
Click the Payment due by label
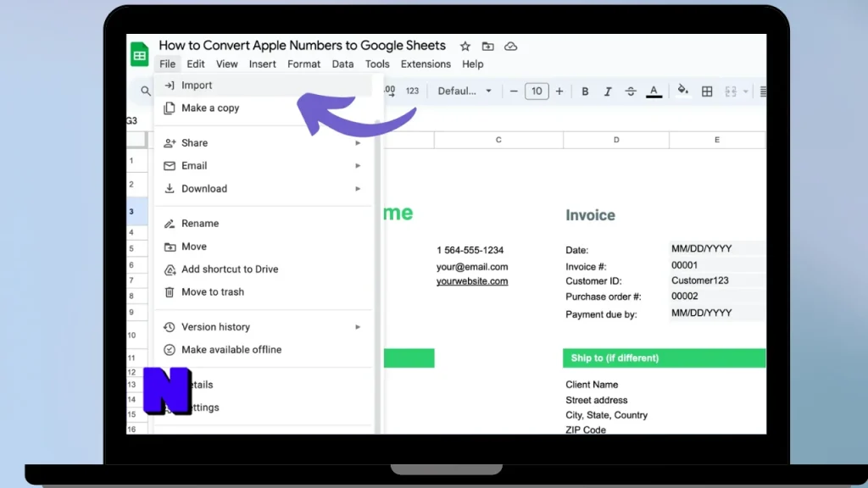point(601,314)
